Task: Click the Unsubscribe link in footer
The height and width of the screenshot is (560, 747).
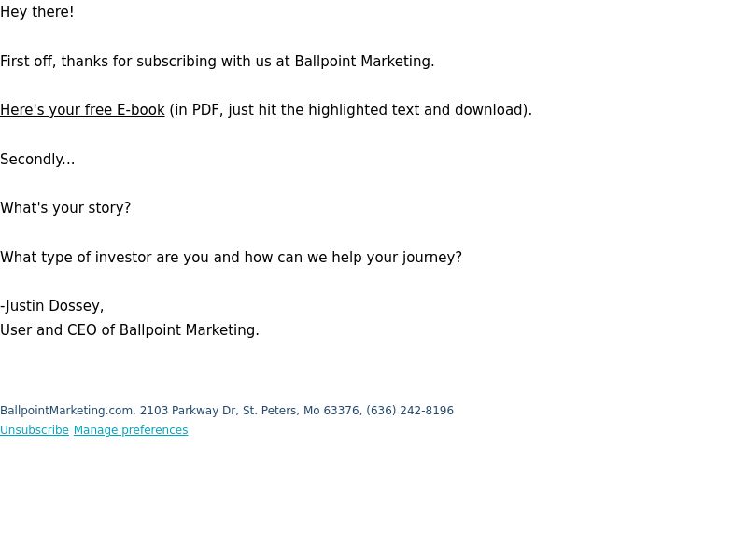Action: tap(35, 430)
